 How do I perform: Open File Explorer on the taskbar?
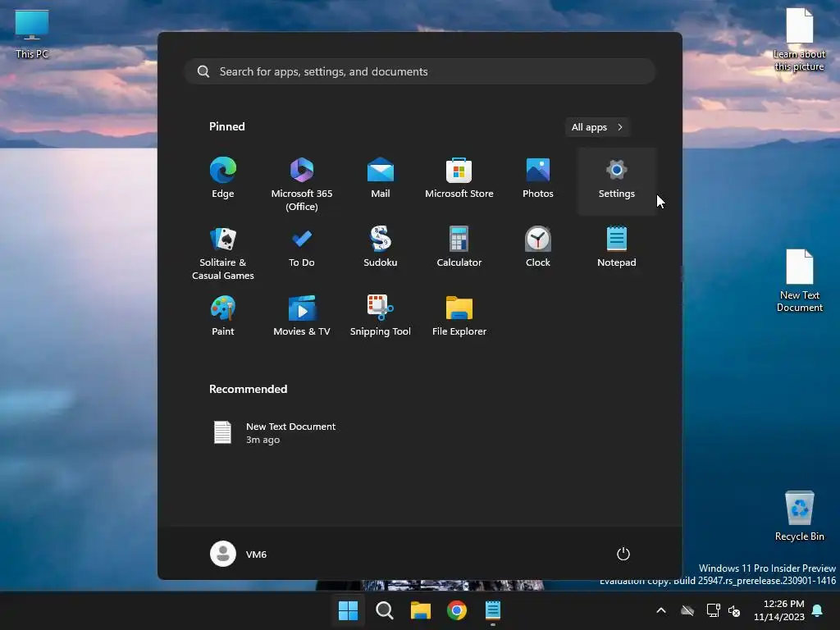pyautogui.click(x=421, y=610)
